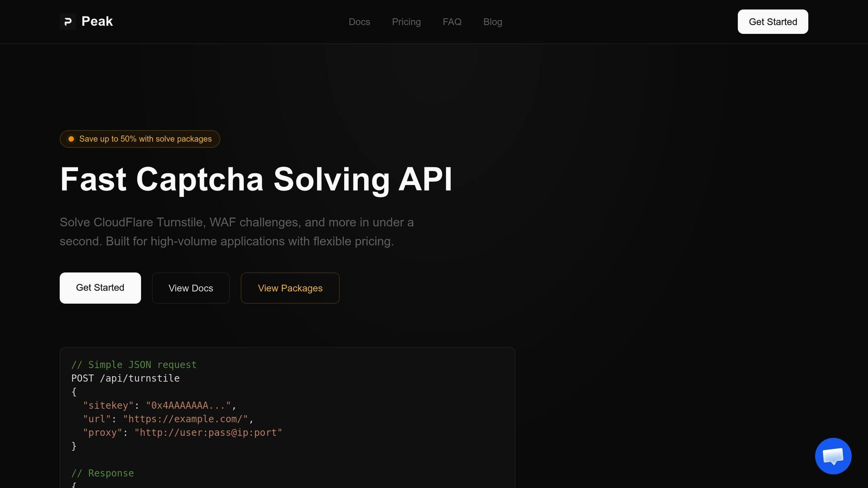Click the Peak logo icon
The width and height of the screenshot is (868, 488).
tap(68, 22)
